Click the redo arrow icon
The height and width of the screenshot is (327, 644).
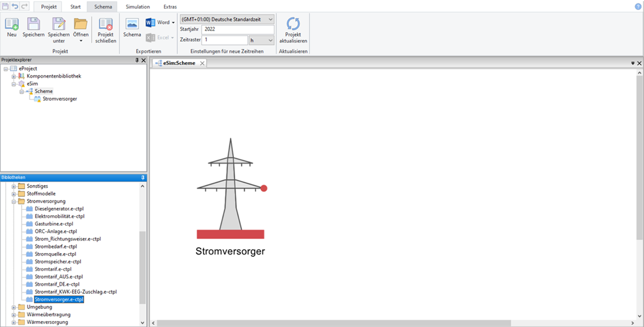pyautogui.click(x=25, y=5)
